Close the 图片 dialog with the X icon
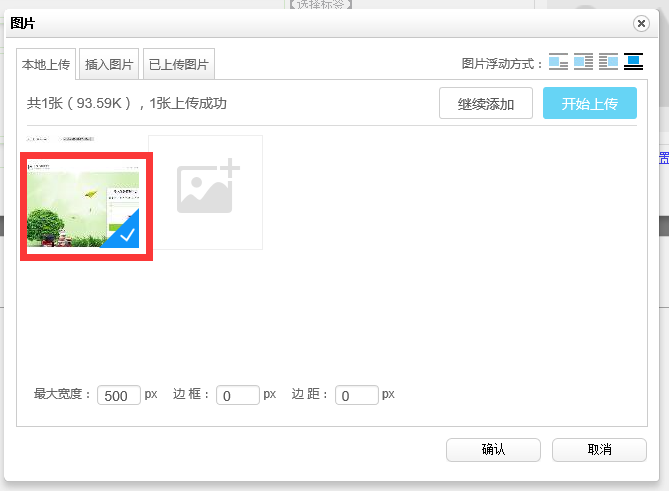 coord(641,23)
